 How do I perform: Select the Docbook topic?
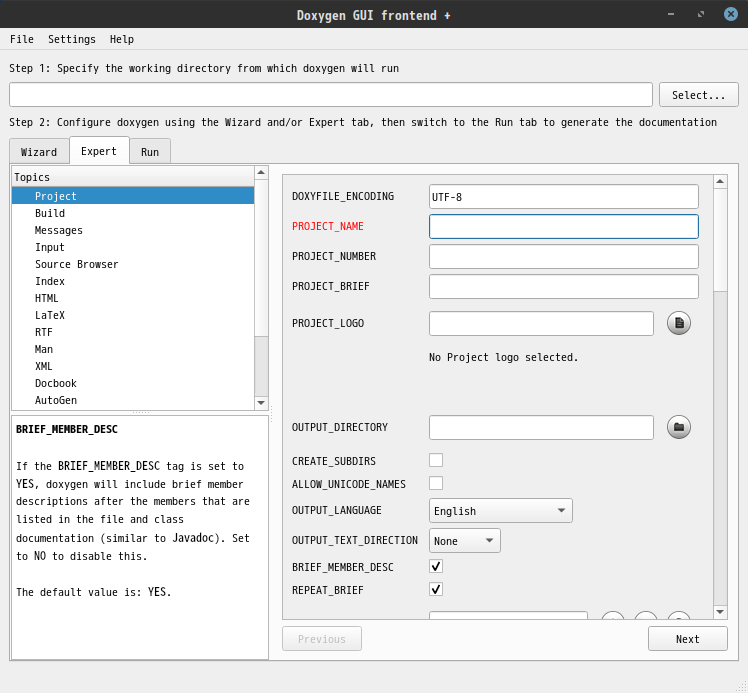[x=133, y=383]
